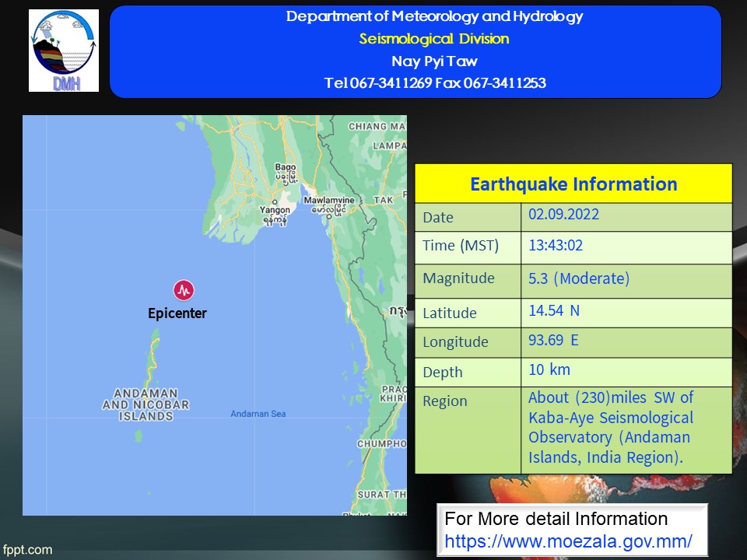Viewport: 747px width, 560px height.
Task: Click the Seismological Division header text
Action: point(434,39)
